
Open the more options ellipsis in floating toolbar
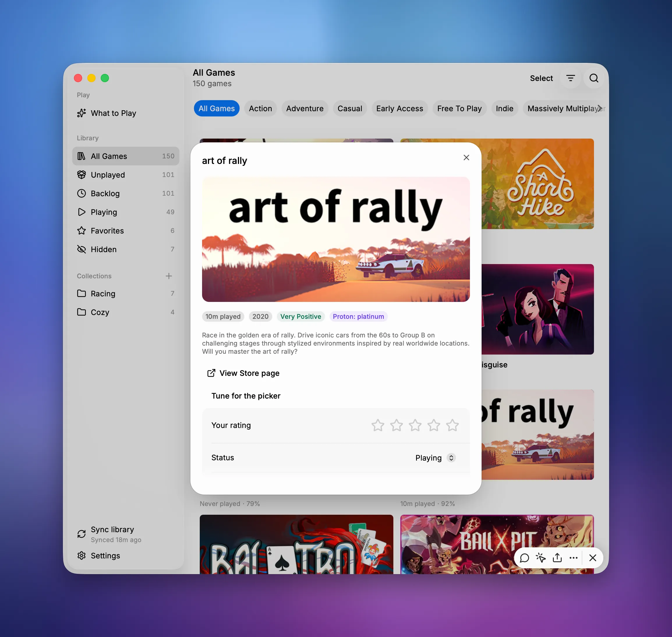(x=574, y=558)
